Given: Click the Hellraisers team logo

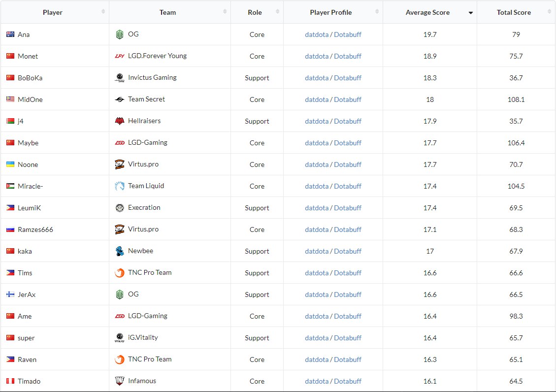Looking at the screenshot, I should 119,121.
